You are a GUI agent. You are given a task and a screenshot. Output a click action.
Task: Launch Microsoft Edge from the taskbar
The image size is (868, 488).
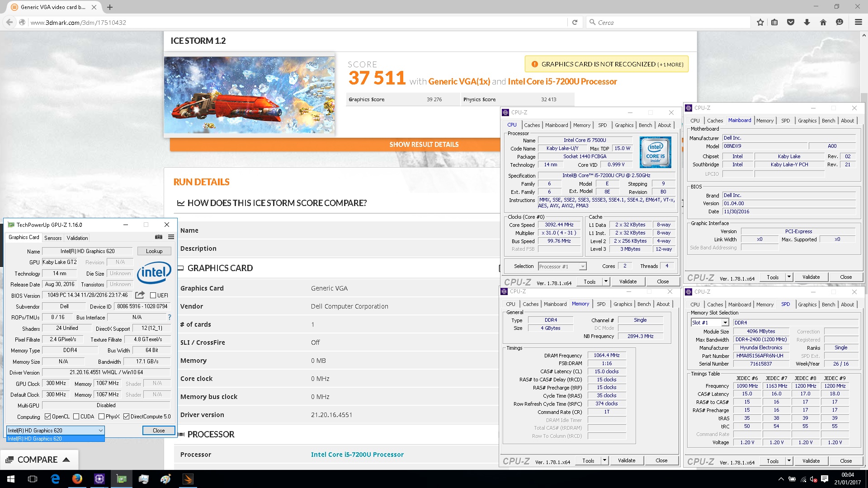55,479
